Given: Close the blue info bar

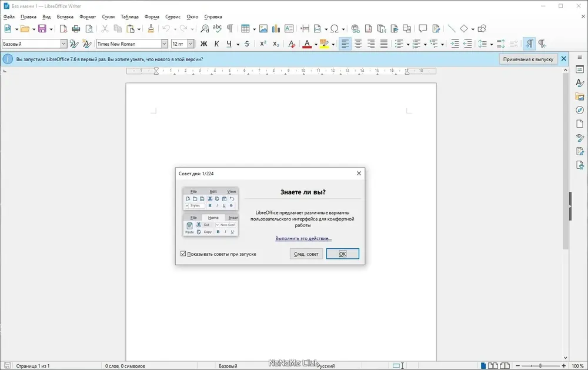Looking at the screenshot, I should tap(564, 59).
